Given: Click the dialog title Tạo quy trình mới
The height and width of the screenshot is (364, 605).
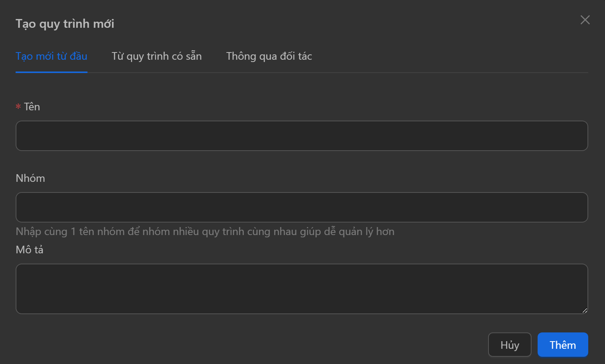Looking at the screenshot, I should pos(65,24).
